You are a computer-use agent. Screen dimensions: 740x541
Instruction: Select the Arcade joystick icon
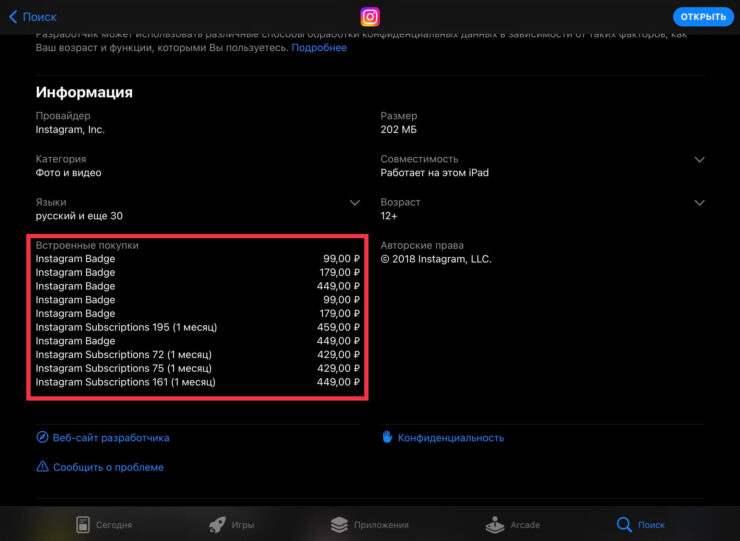coord(494,524)
